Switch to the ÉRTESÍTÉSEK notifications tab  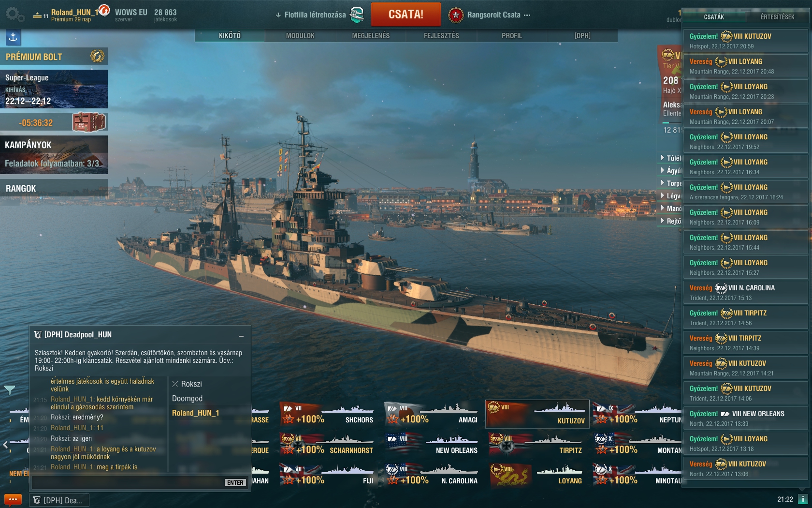pyautogui.click(x=777, y=17)
